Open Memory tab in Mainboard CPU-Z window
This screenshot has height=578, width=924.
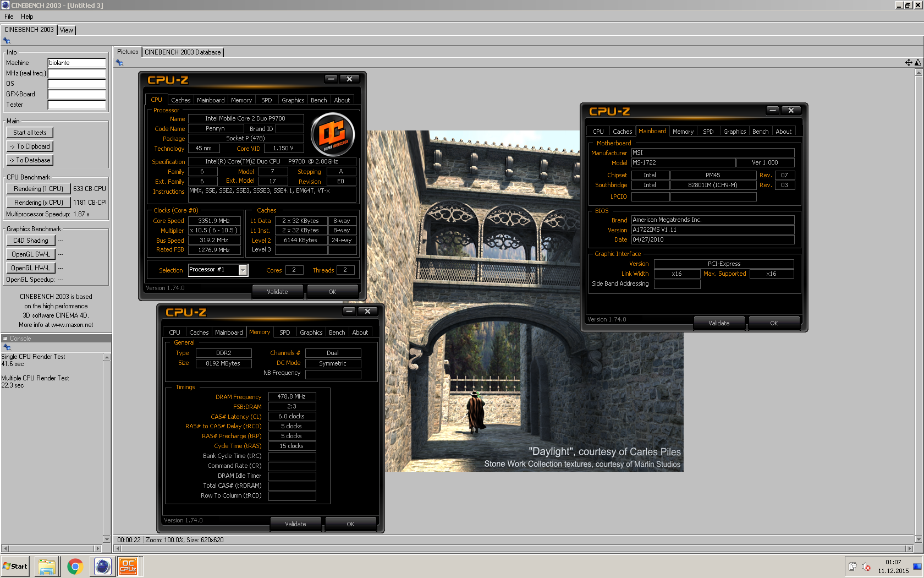[x=683, y=132]
